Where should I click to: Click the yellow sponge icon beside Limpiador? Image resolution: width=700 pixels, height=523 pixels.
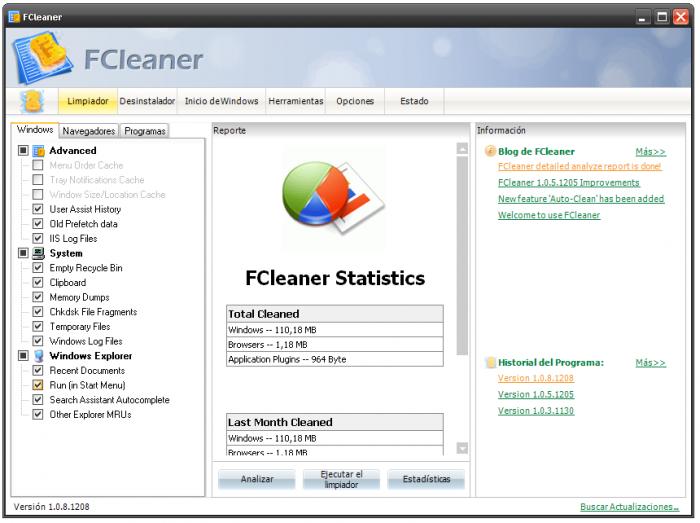[32, 101]
